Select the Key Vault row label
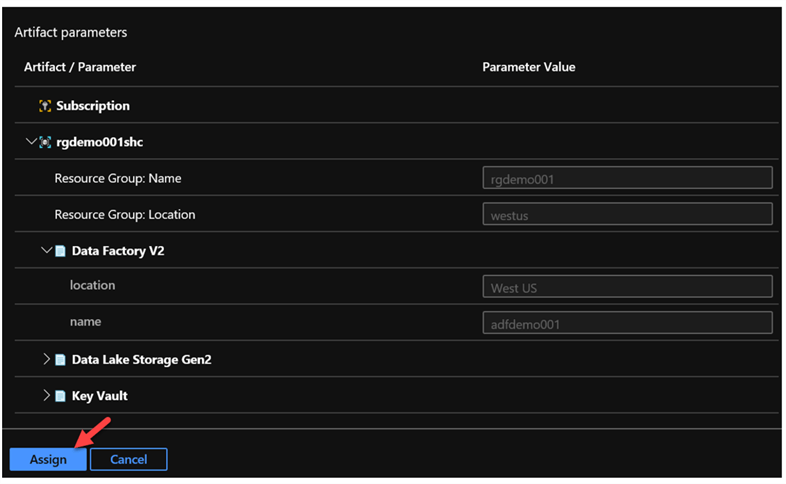This screenshot has height=484, width=786. (x=100, y=396)
